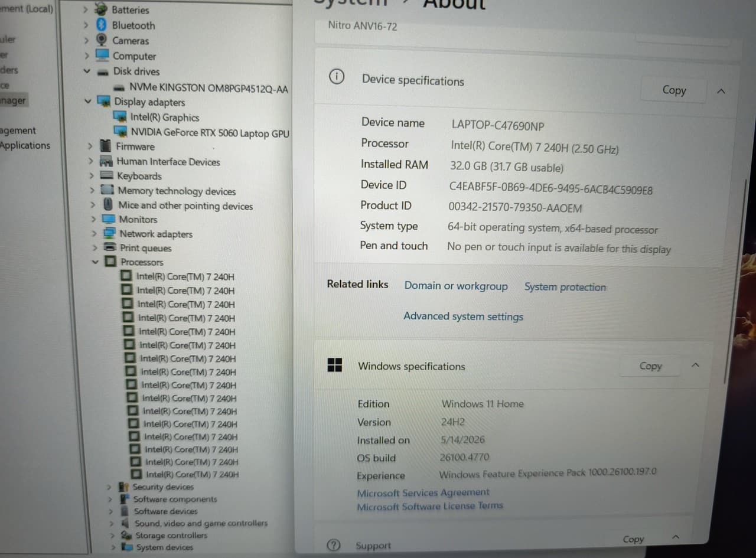Open Domain or workgroup link

pyautogui.click(x=456, y=286)
